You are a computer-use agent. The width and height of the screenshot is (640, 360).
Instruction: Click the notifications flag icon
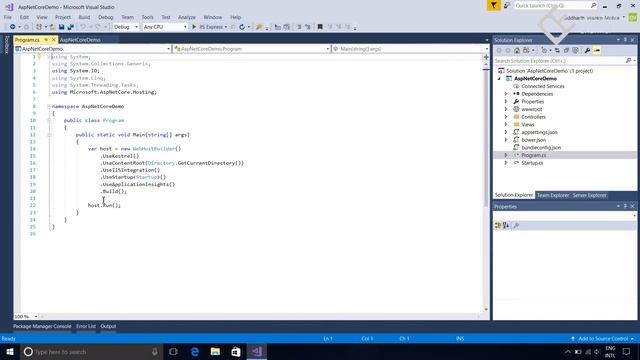tap(493, 5)
